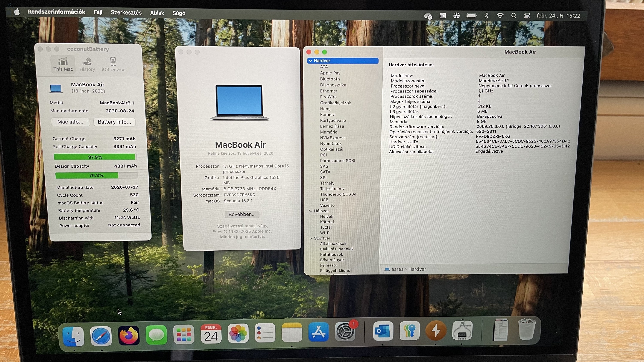Select Tűzfal under Hálózat

(326, 227)
